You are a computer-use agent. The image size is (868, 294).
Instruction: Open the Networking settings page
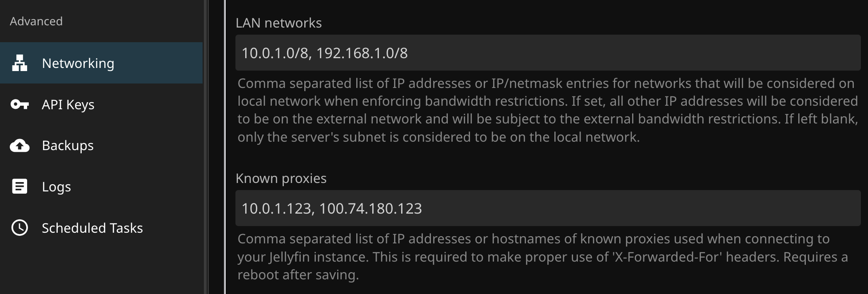(78, 63)
